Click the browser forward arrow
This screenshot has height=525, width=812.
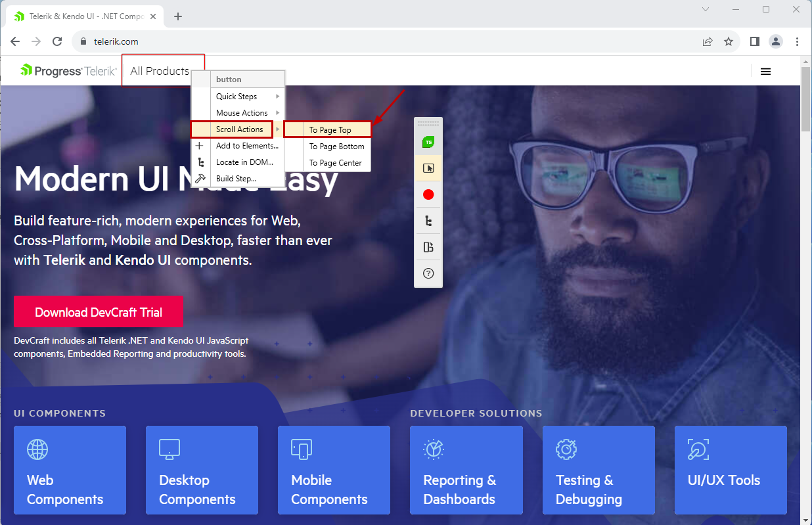(x=36, y=41)
